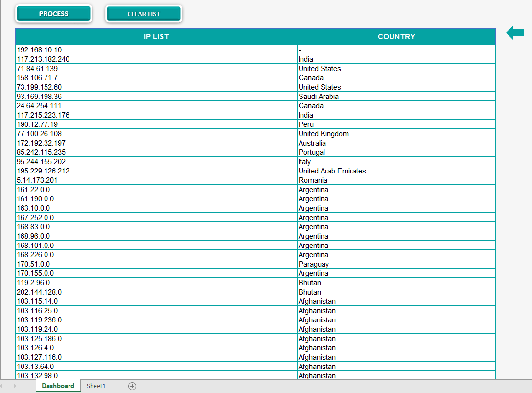Switch to the Sheet1 tab
The width and height of the screenshot is (532, 393).
tap(96, 386)
